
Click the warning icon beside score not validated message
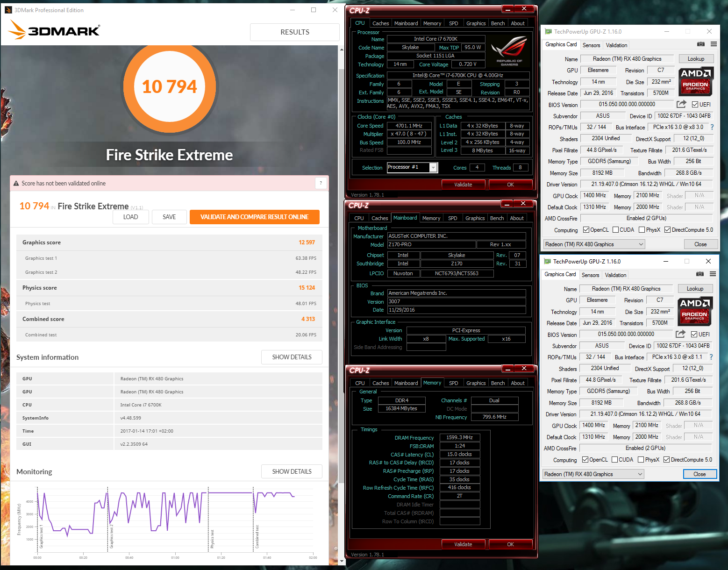16,184
